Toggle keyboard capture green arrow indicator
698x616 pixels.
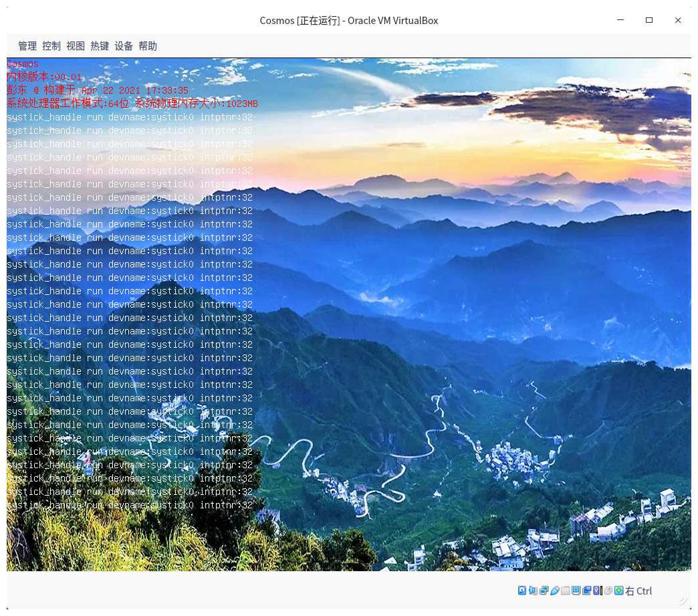click(618, 591)
